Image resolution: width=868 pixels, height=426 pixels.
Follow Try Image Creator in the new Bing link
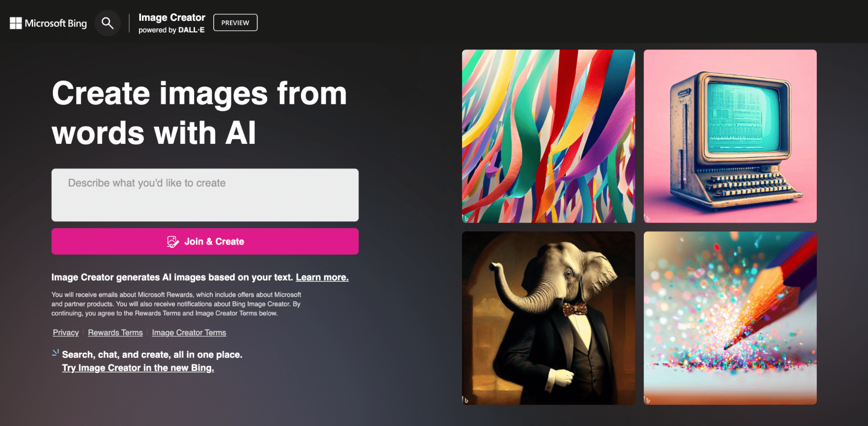tap(138, 368)
